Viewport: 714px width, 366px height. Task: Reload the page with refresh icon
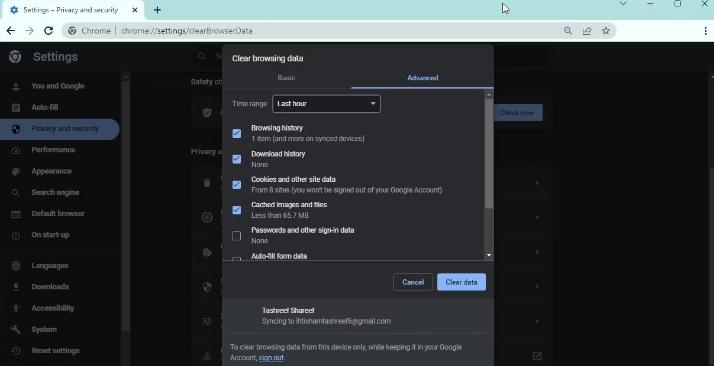click(48, 31)
